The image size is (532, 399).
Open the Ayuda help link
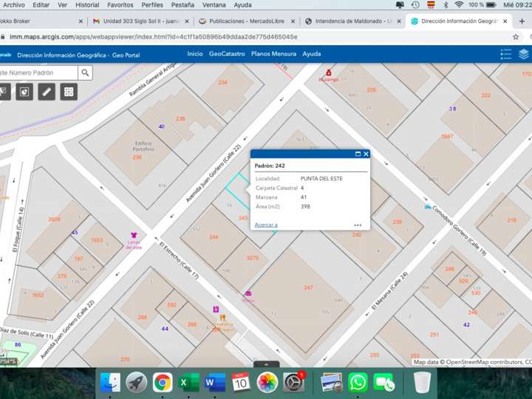(x=312, y=54)
